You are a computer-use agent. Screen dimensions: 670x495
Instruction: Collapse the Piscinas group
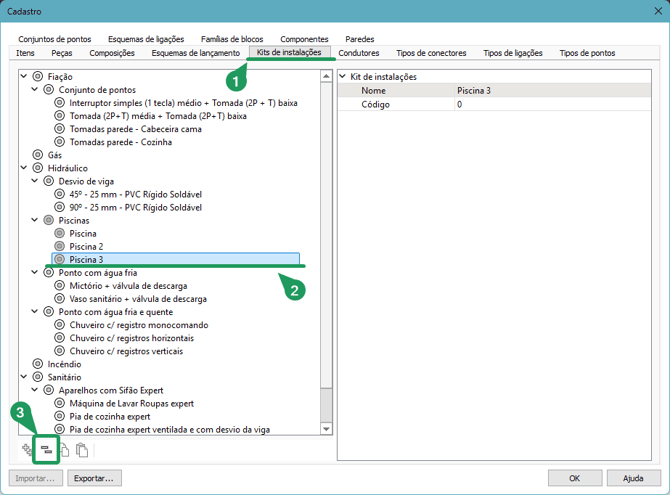point(35,220)
